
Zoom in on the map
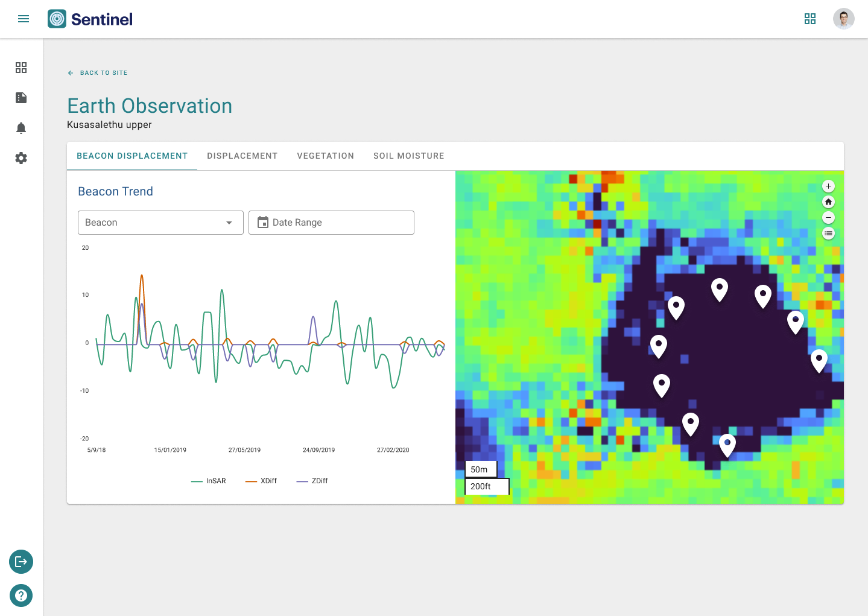point(829,186)
